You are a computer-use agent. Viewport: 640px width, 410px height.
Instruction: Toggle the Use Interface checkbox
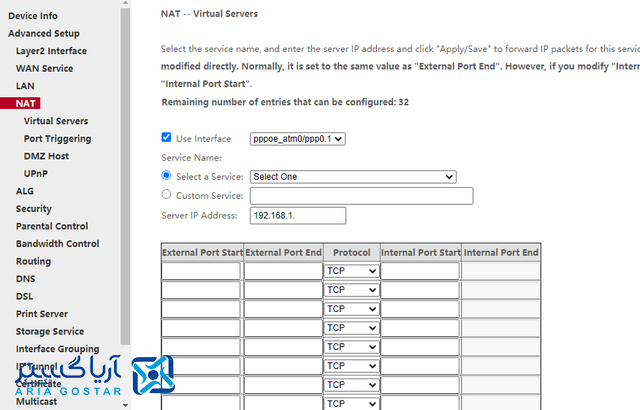[167, 138]
